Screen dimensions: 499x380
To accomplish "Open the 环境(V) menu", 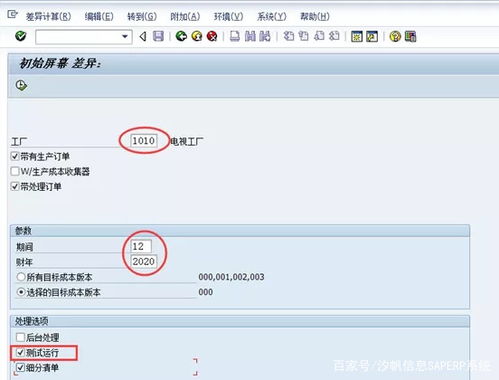I will click(228, 16).
